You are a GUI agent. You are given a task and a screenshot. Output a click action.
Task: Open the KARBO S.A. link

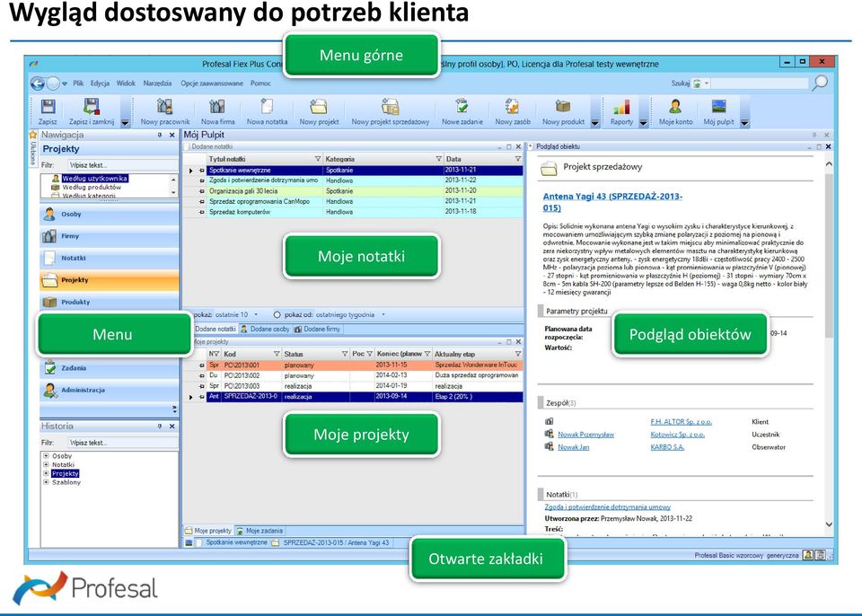(x=667, y=447)
